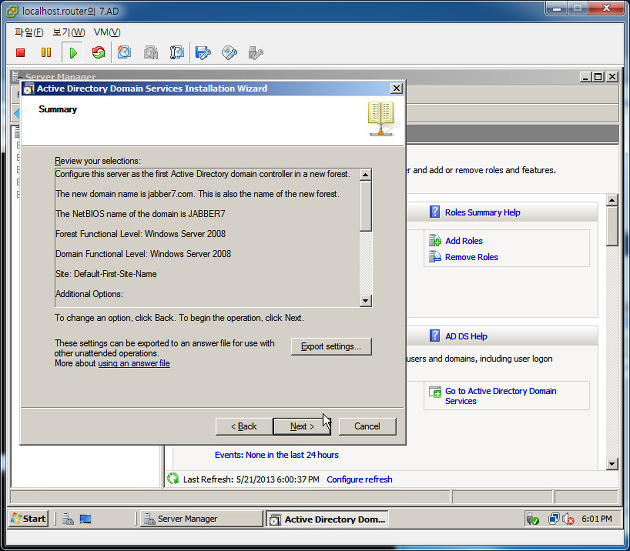The width and height of the screenshot is (630, 551).
Task: Click Server Manager pane scroll up arrow
Action: pyautogui.click(x=612, y=200)
